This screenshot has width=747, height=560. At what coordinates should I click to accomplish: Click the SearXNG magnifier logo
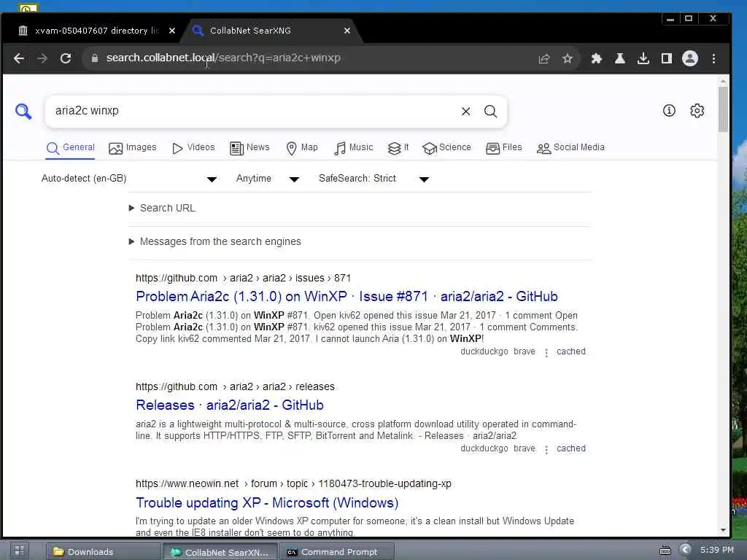pos(23,111)
